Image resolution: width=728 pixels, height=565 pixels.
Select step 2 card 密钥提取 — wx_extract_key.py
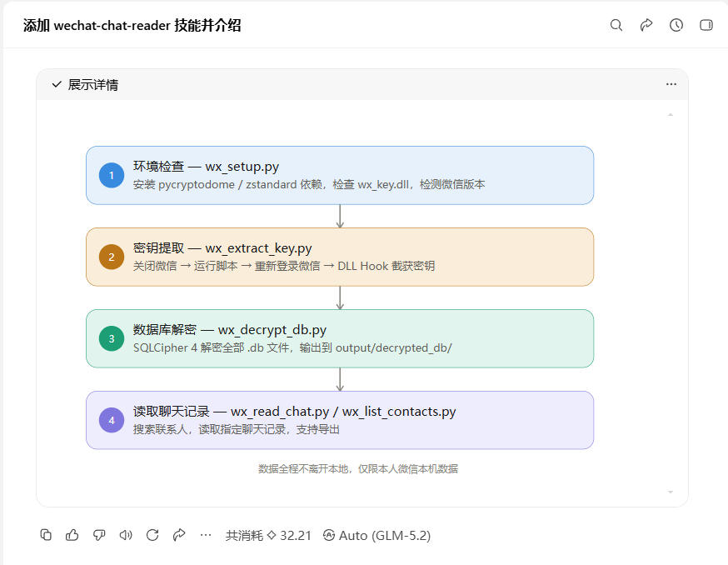pos(340,257)
